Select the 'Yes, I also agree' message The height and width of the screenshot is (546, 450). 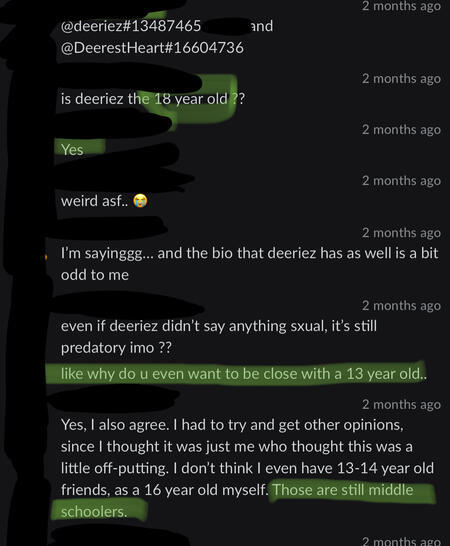[247, 468]
